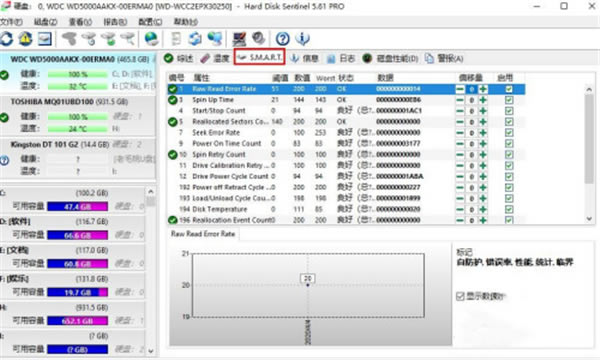The image size is (600, 360).
Task: Switch to the 信息 information tab
Action: [x=304, y=58]
